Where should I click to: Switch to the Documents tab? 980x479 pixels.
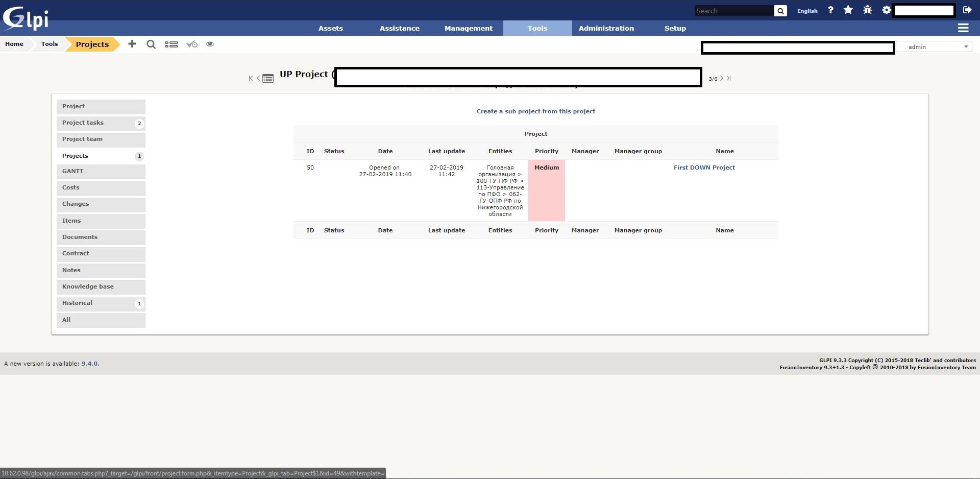pyautogui.click(x=101, y=237)
